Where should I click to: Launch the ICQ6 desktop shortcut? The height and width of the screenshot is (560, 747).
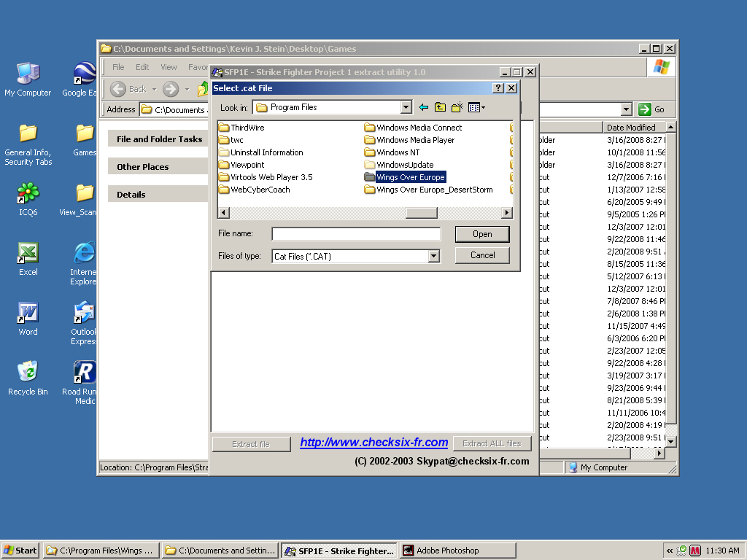28,200
